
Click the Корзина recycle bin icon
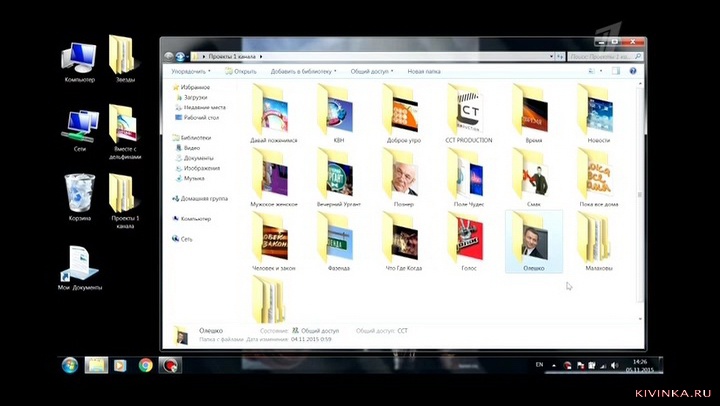click(80, 193)
